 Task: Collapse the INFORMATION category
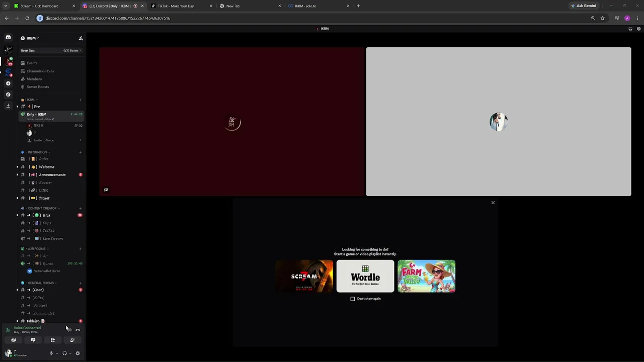(x=37, y=152)
